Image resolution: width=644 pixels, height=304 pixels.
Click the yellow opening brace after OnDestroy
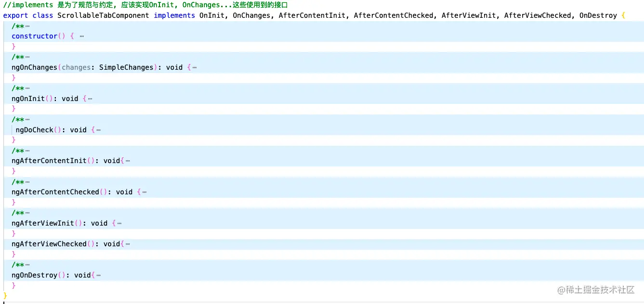623,15
